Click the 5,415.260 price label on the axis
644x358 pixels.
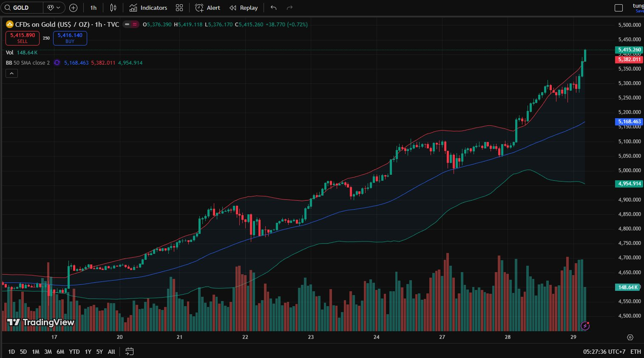click(x=628, y=50)
